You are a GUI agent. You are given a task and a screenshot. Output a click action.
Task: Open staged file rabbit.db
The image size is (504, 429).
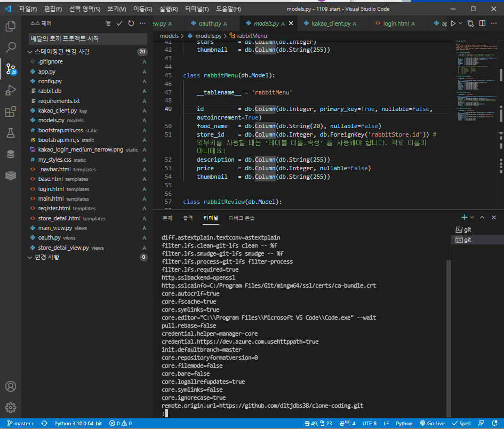pos(88,91)
